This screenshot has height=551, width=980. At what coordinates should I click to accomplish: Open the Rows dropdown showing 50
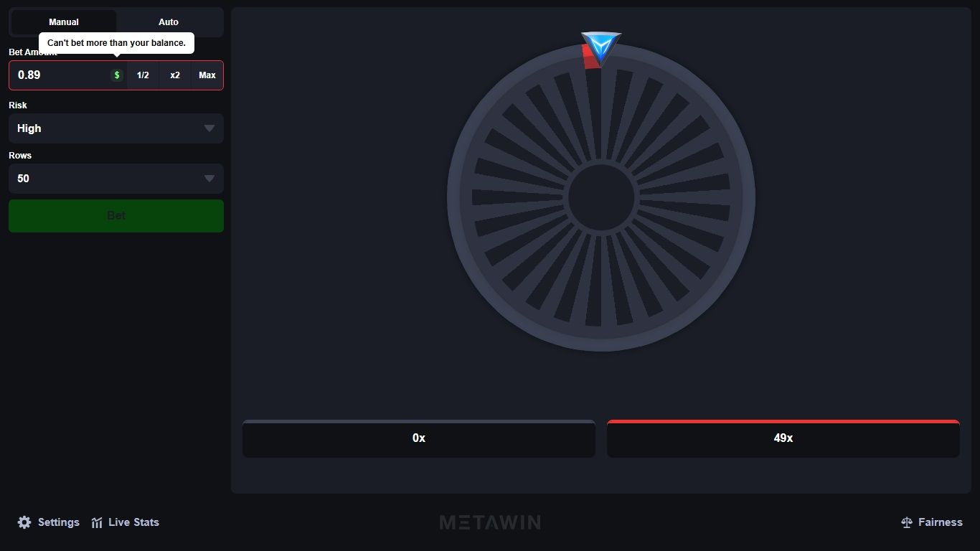tap(116, 179)
